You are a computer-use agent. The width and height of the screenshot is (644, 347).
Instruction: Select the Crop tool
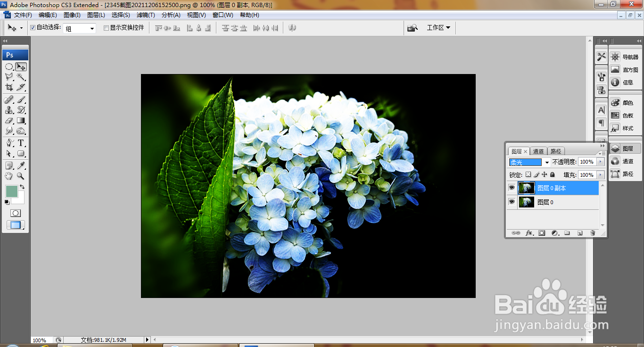(9, 87)
